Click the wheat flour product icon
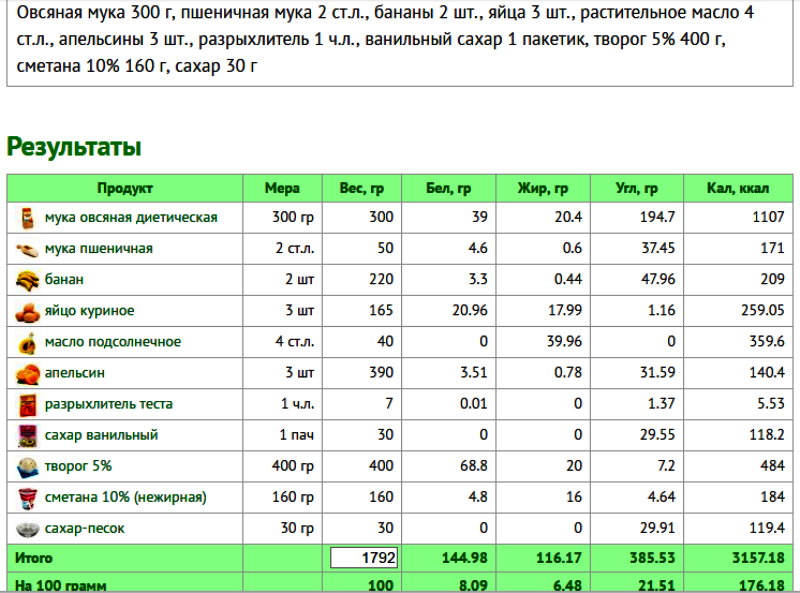 click(x=27, y=250)
